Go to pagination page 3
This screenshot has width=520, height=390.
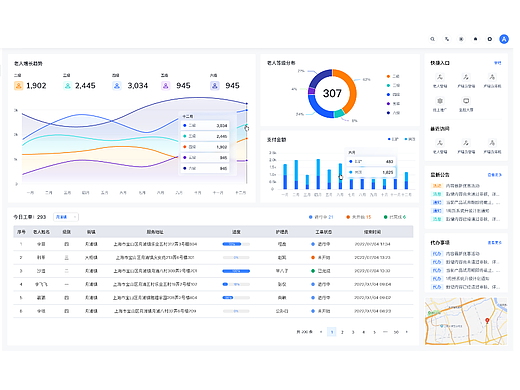353,332
